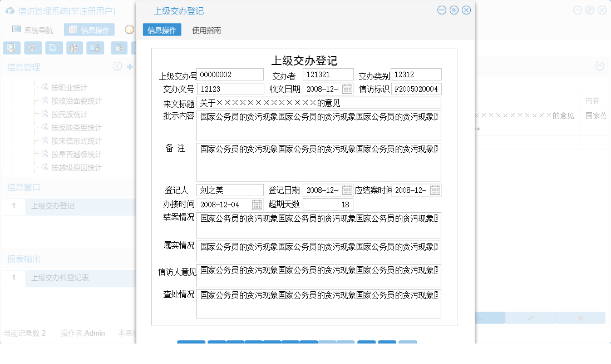Collapse the 信息管理 panel with its chevron
This screenshot has width=611, height=364.
click(x=117, y=66)
